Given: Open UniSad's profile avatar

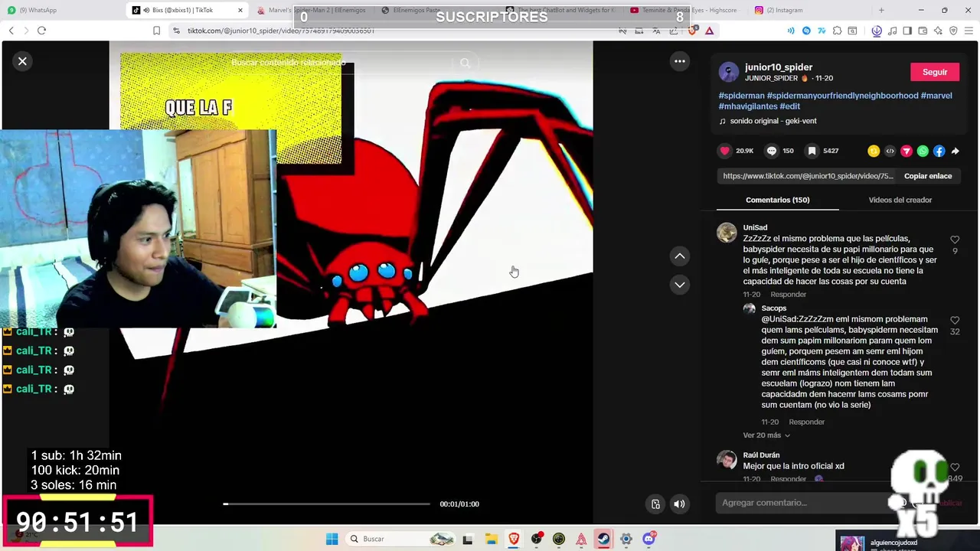Looking at the screenshot, I should [727, 233].
